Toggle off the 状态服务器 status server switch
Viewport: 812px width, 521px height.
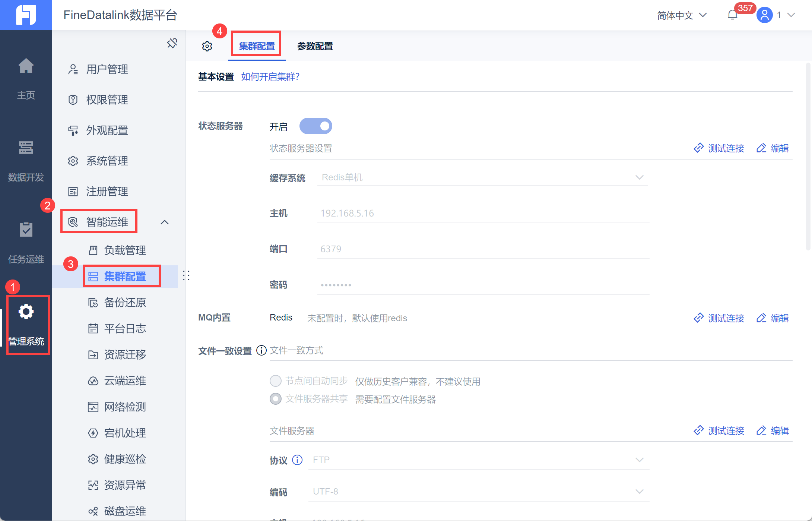(315, 126)
